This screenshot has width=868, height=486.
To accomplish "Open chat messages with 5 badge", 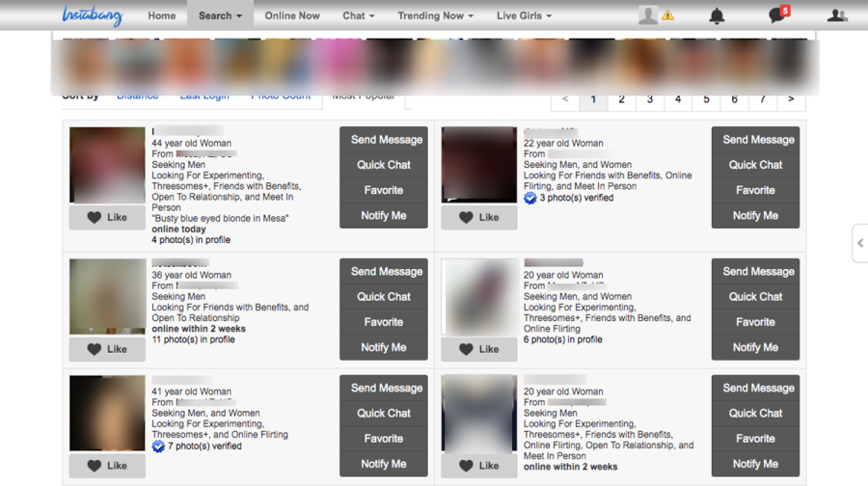I will (778, 14).
